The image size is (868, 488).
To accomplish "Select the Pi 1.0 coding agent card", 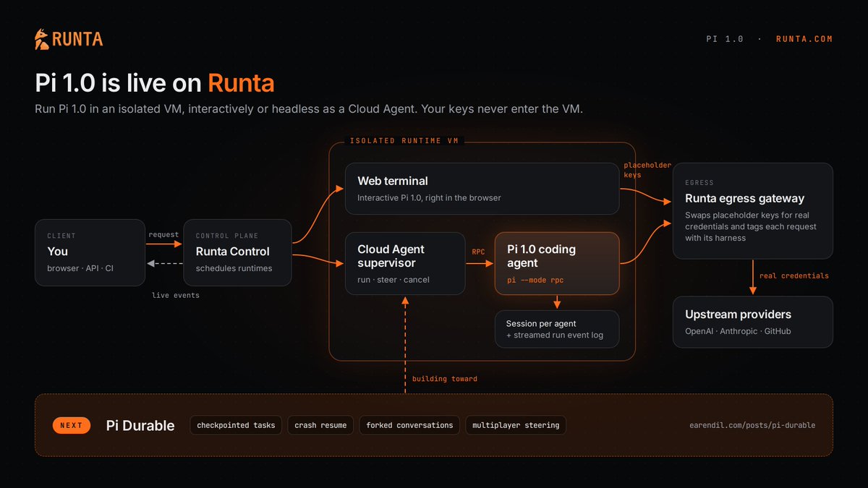I will (557, 263).
